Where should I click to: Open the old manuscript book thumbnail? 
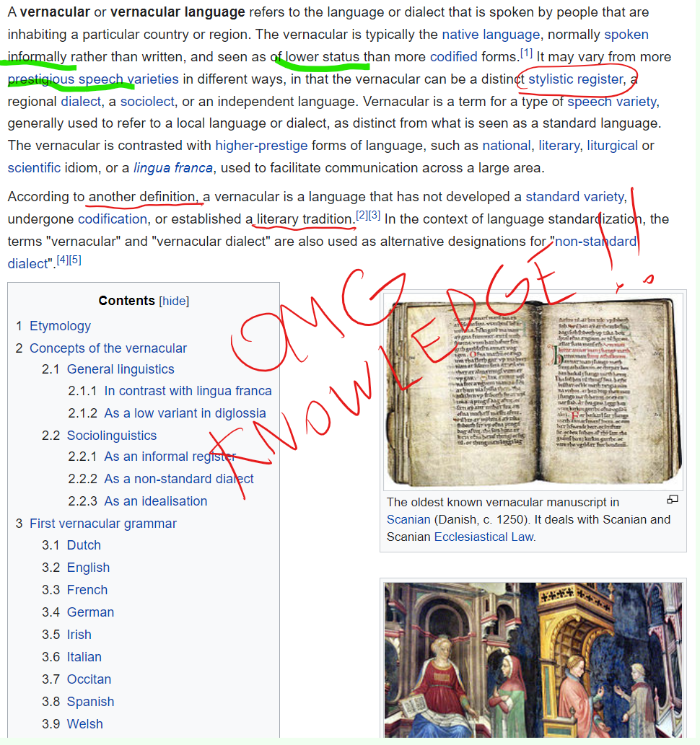click(533, 391)
